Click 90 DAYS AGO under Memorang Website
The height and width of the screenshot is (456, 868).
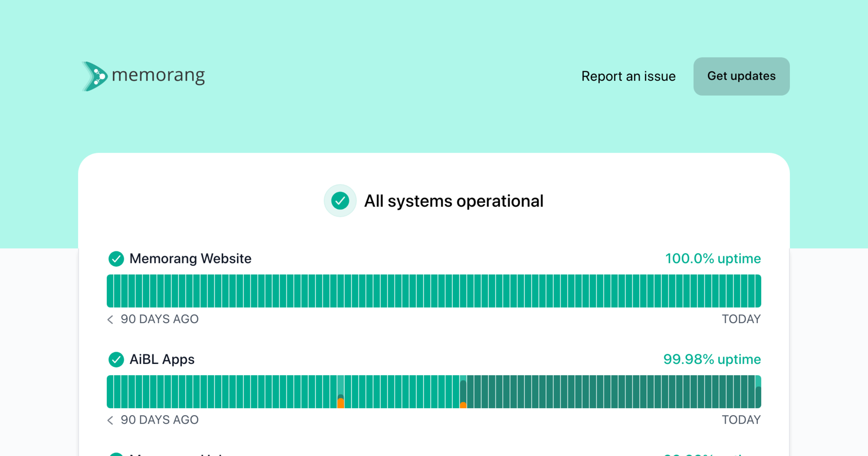(159, 319)
